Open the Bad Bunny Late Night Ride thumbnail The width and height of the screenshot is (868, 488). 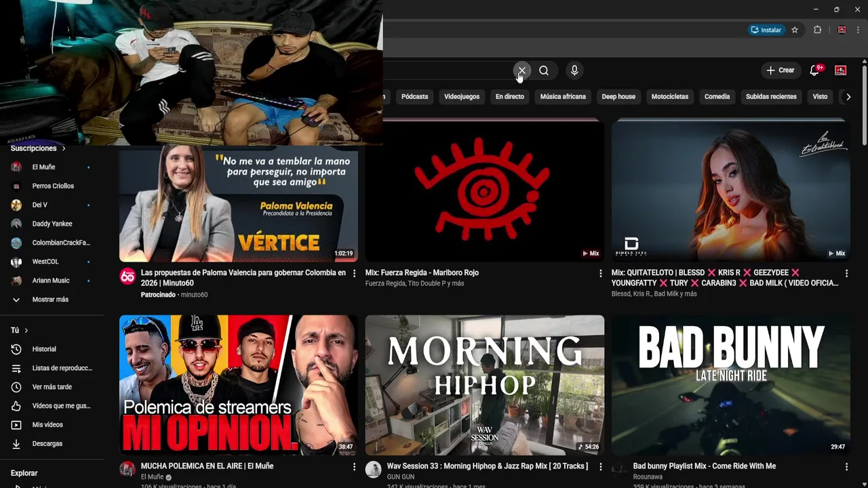[731, 385]
